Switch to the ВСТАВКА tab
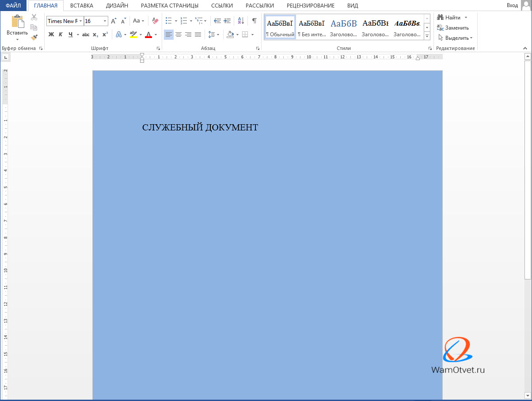The image size is (532, 401). point(81,6)
